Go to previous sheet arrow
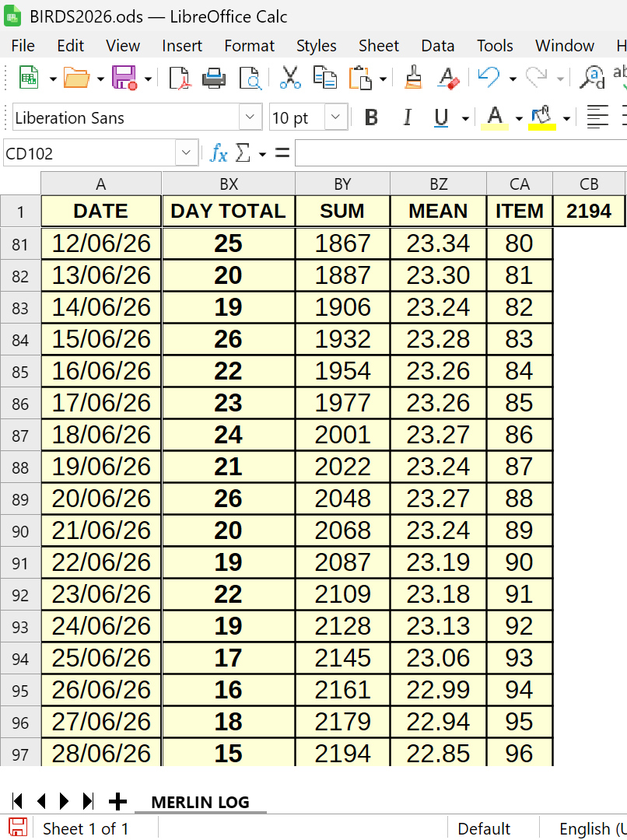Screen dimensions: 627x840 41,801
